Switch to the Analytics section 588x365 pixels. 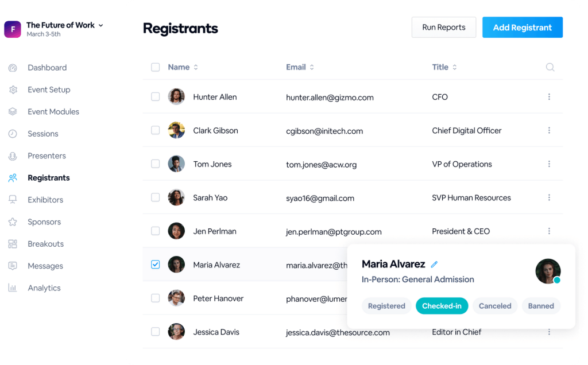coord(45,288)
